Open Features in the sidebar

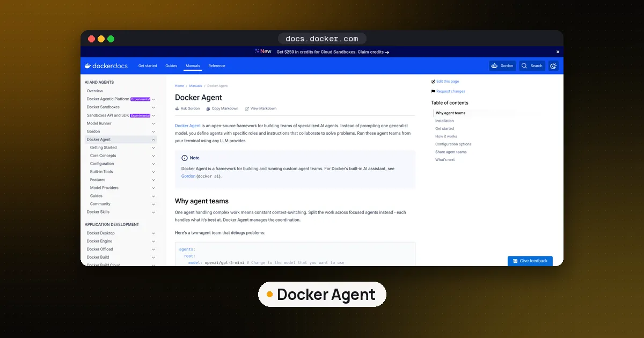[98, 180]
